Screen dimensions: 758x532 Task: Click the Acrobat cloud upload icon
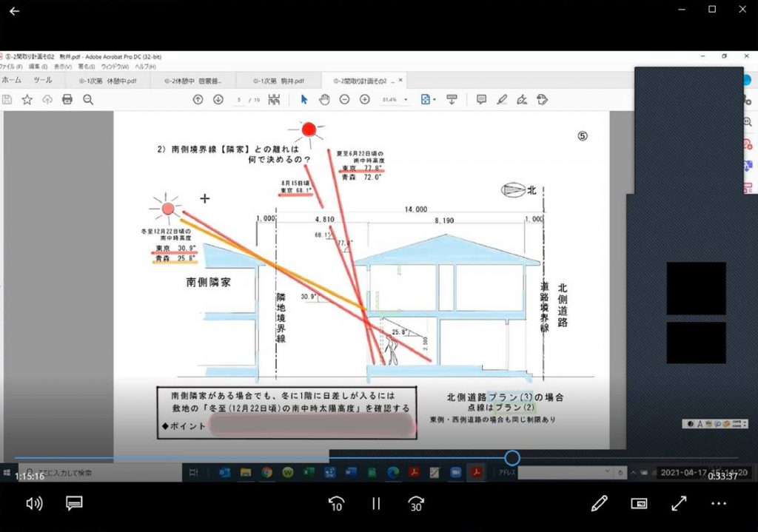point(47,100)
